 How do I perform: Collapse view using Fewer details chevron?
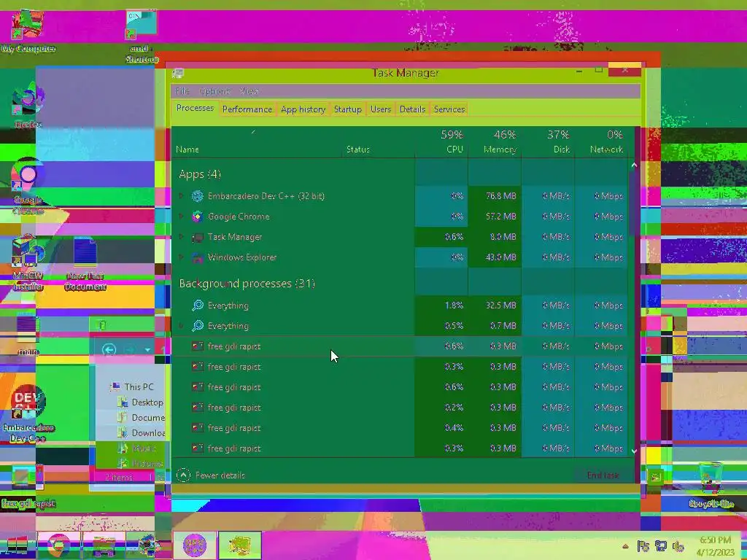[x=183, y=475]
